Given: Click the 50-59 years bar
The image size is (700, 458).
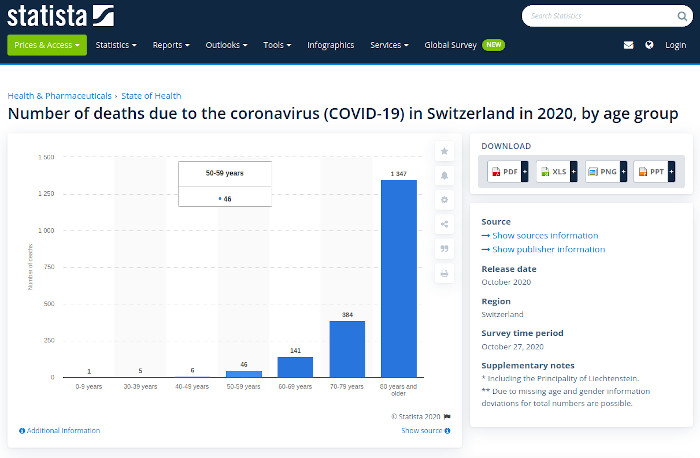Looking at the screenshot, I should click(244, 374).
